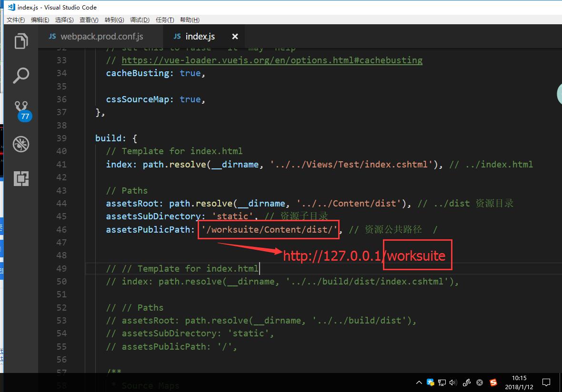Open the 帮助(H) menu
562x392 pixels.
point(190,20)
